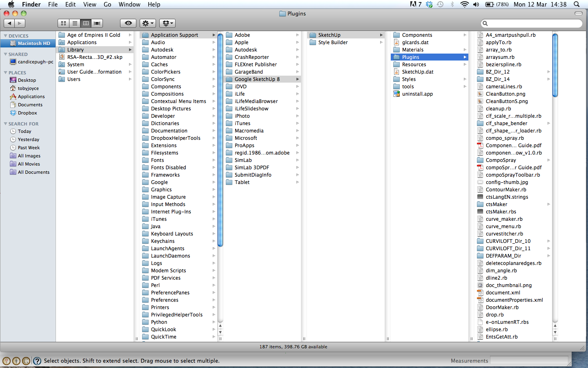Click the Quick Look eye button
The width and height of the screenshot is (588, 368).
point(128,23)
